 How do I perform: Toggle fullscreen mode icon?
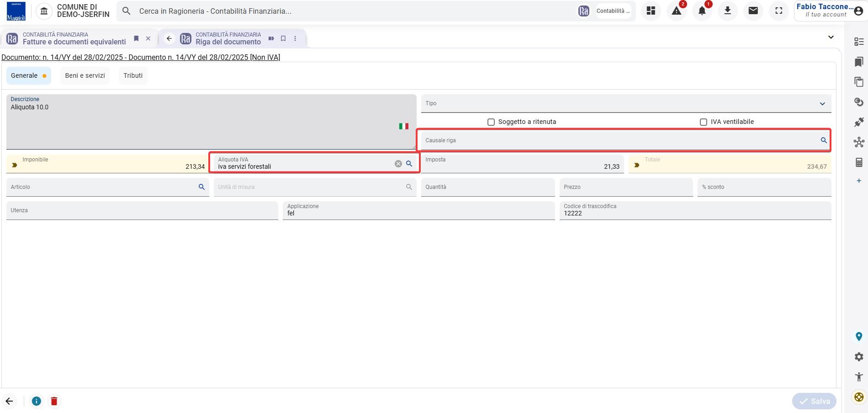pos(779,11)
